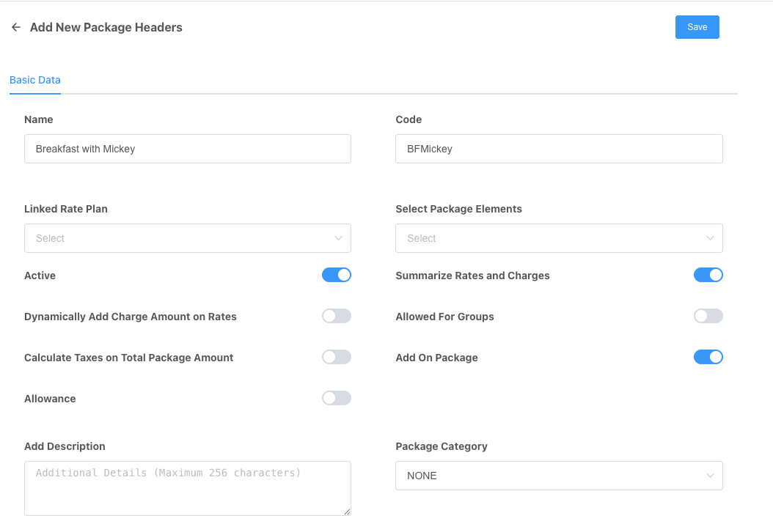
Task: Enable the Allowed For Groups switch
Action: (708, 316)
